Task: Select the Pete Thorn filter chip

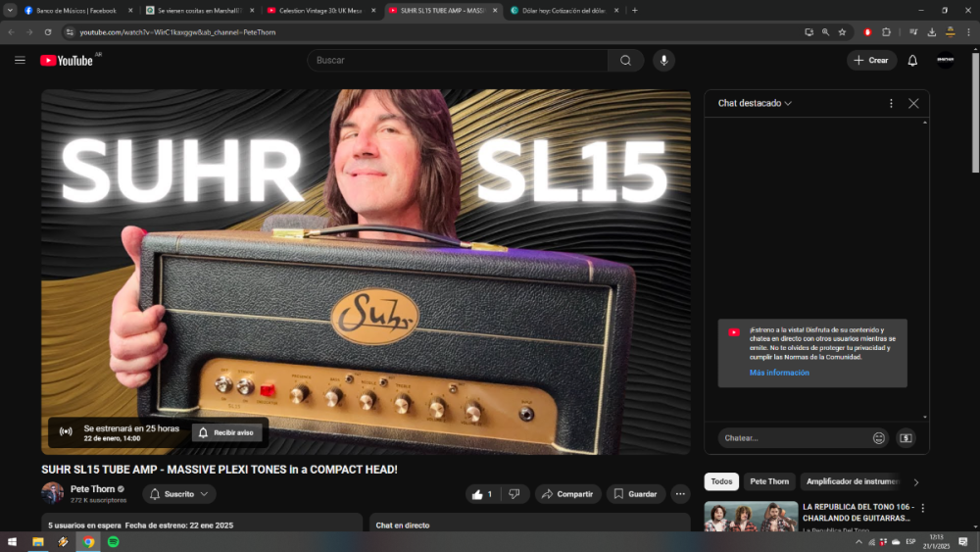Action: 769,481
